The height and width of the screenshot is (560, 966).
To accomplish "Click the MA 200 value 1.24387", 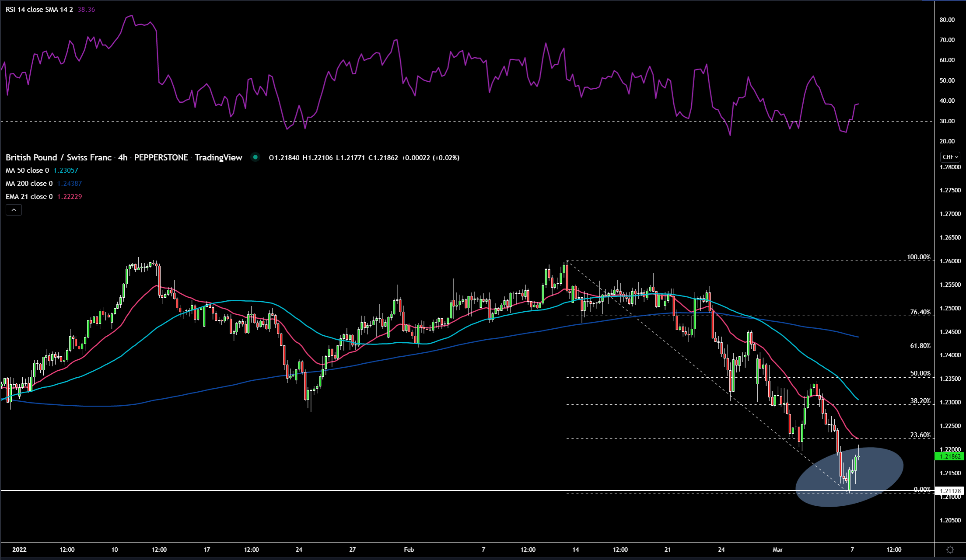I will (x=70, y=184).
